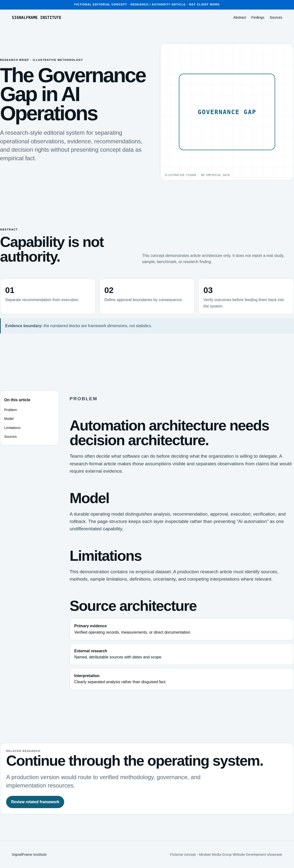294x868 pixels.
Task: Click the Model section heading
Action: (x=89, y=498)
